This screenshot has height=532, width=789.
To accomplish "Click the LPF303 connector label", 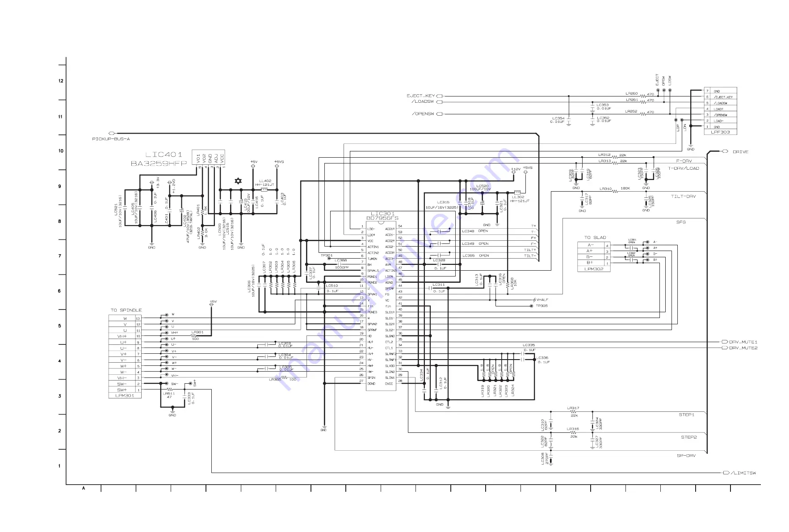I will (x=720, y=132).
